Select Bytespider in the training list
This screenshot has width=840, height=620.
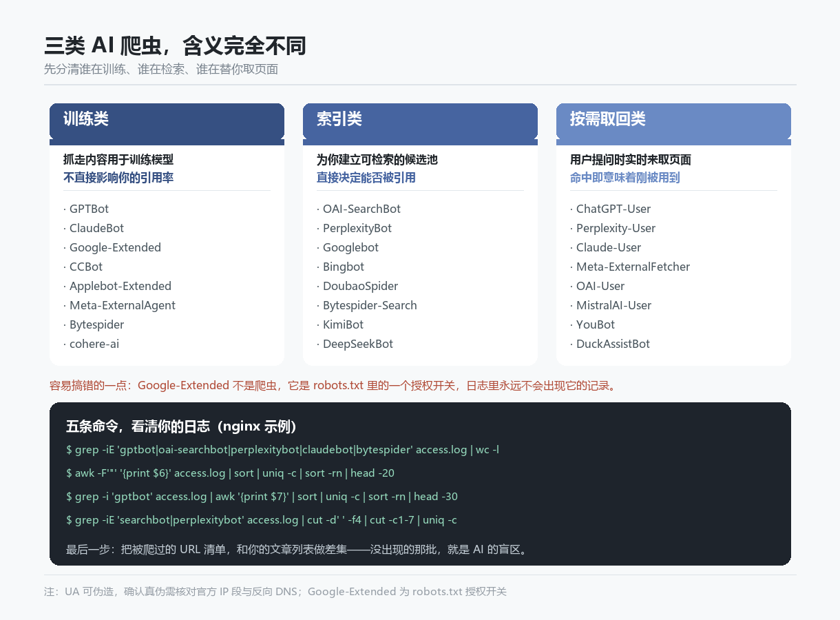[94, 324]
